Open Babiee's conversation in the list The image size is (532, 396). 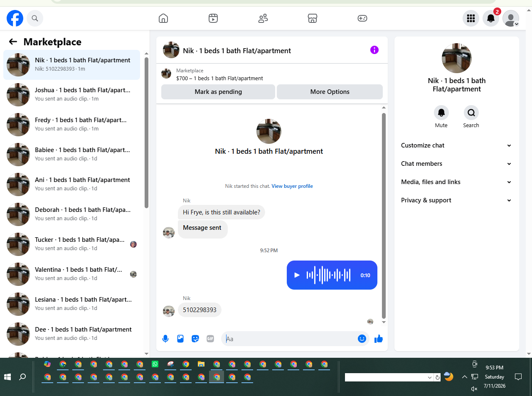pos(71,155)
